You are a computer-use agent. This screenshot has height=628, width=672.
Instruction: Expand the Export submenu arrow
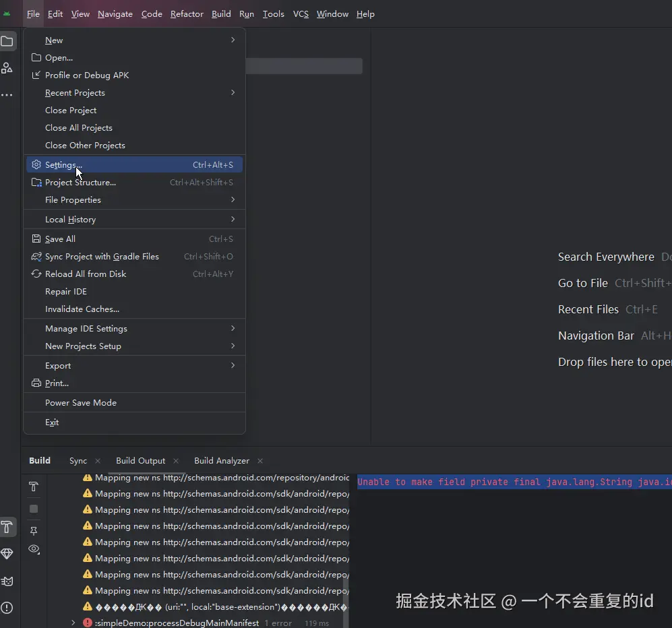click(233, 365)
